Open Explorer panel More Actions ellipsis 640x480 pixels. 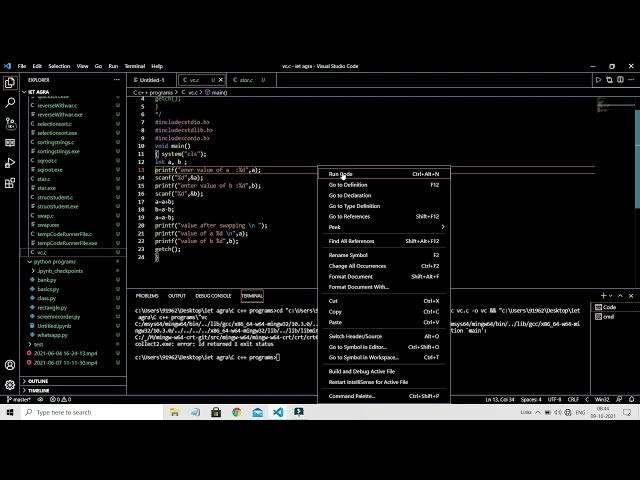tap(117, 80)
